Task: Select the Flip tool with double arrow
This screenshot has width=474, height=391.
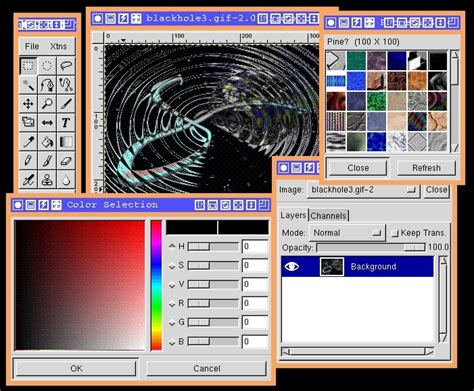Action: (x=47, y=123)
